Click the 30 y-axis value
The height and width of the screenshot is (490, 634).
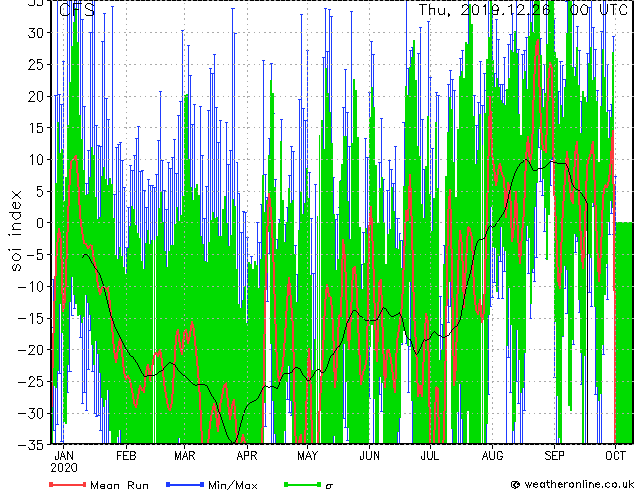click(x=36, y=33)
